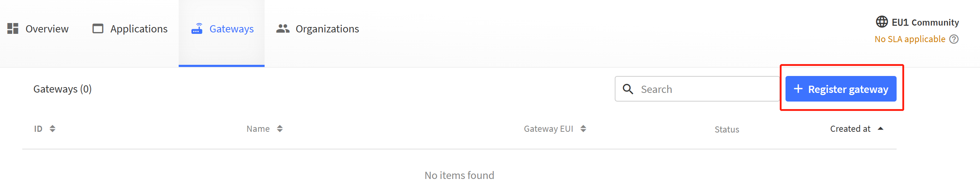Click the Overview dashboard grid icon
The width and height of the screenshot is (980, 184).
[x=13, y=28]
